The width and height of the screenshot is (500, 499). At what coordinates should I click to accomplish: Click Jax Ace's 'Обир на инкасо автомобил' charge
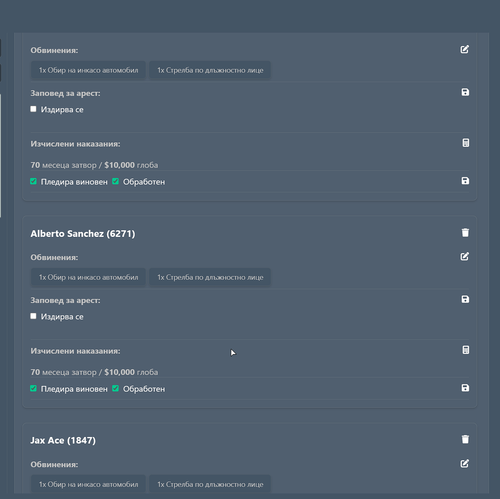[88, 484]
